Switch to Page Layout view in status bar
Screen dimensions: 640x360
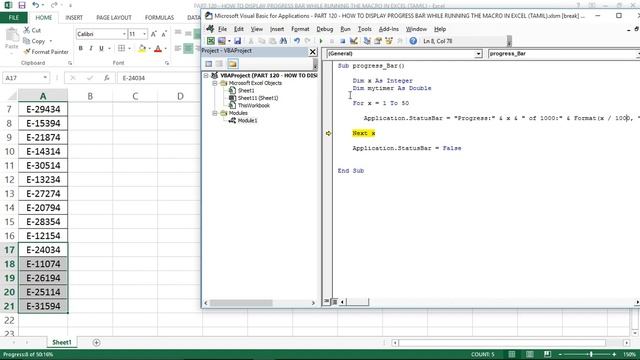coord(529,354)
